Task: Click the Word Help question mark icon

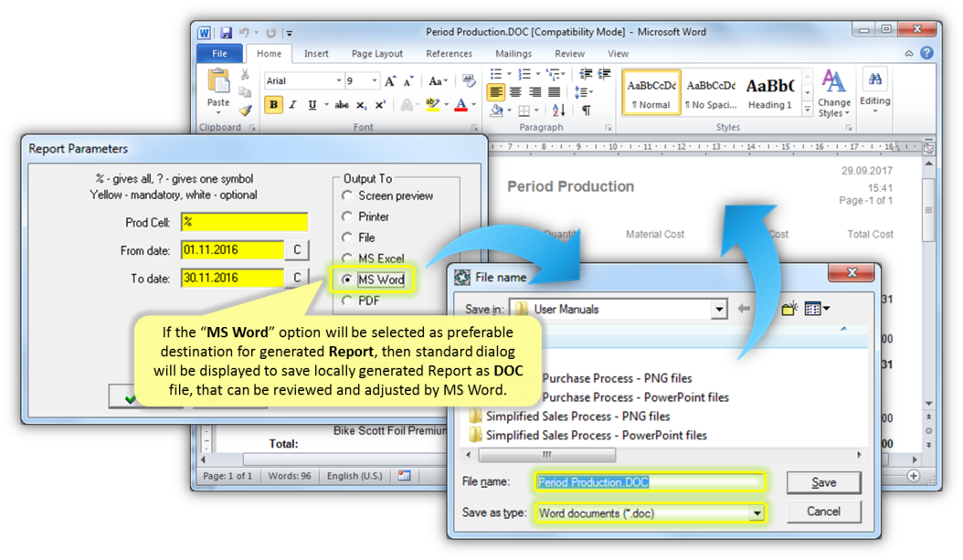Action: pos(926,53)
